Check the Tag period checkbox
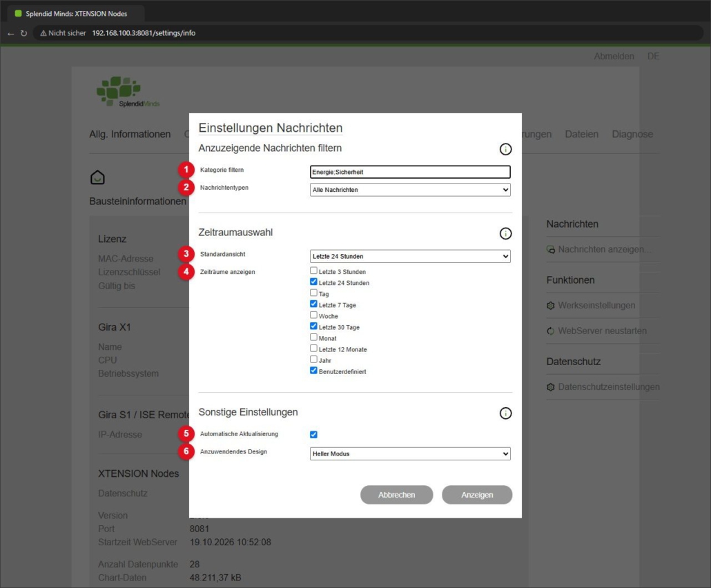The image size is (711, 588). (x=313, y=293)
